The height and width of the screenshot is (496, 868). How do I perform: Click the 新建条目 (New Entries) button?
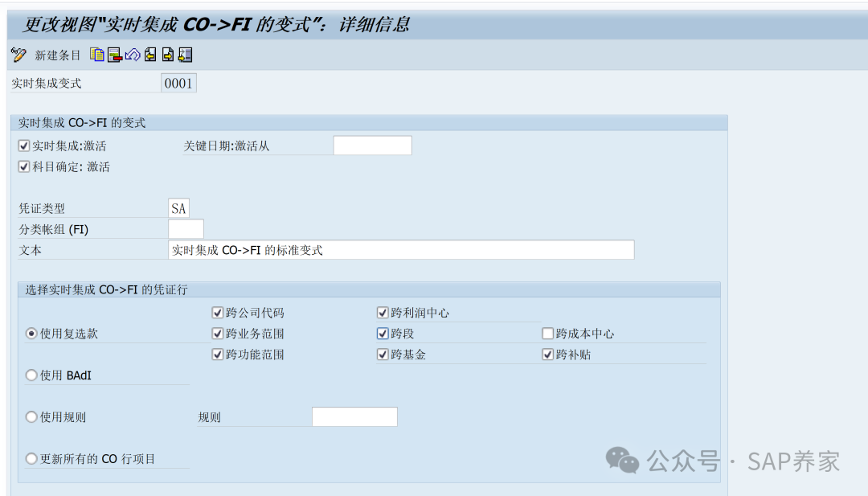coord(58,55)
